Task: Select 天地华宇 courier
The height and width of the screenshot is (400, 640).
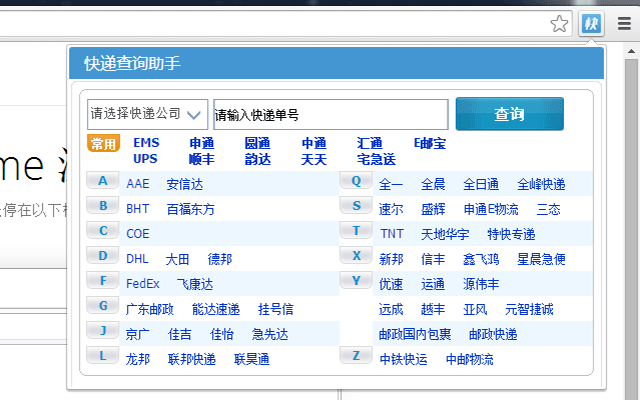Action: (445, 234)
